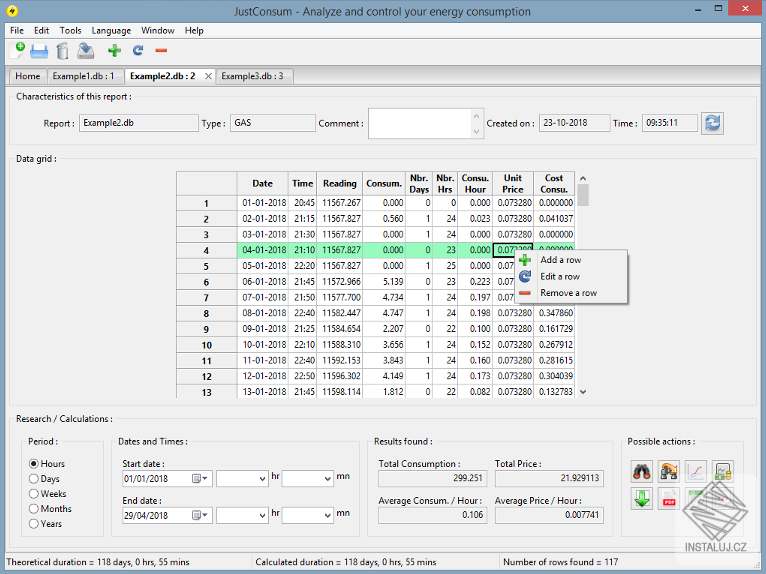The width and height of the screenshot is (766, 574).
Task: Click the refresh icon next to Time field
Action: (712, 123)
